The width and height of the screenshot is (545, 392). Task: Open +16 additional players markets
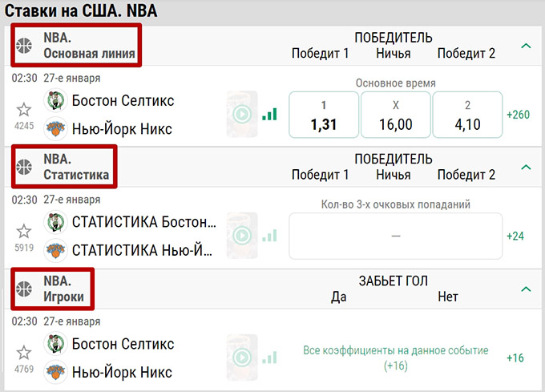[515, 358]
